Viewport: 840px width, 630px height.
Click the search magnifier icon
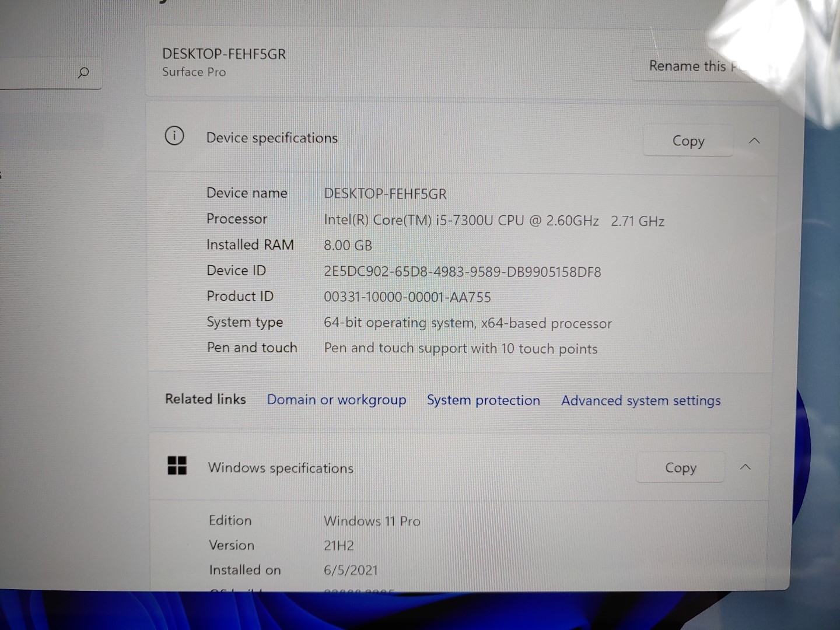click(83, 72)
